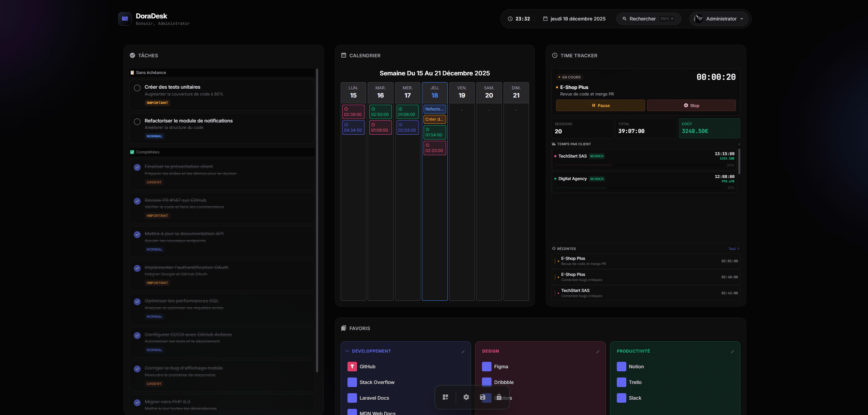Check off 'Refactoriser le module de notifications'
This screenshot has width=868, height=415.
point(137,122)
